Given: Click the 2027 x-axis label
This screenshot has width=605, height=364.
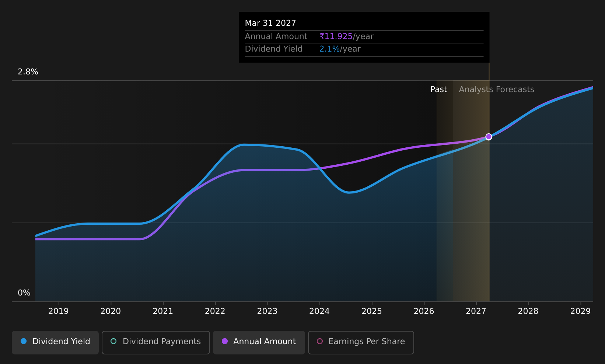Looking at the screenshot, I should [476, 311].
